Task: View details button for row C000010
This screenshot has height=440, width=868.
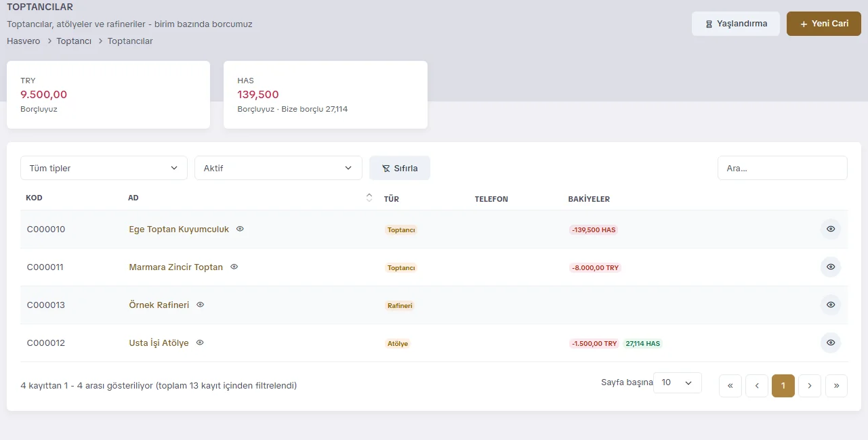Action: (x=831, y=229)
